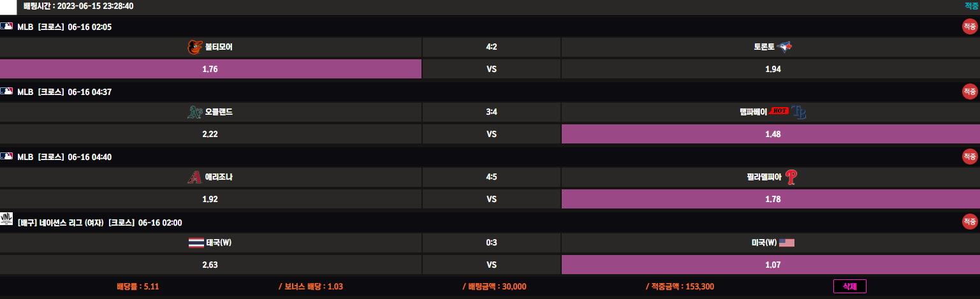Image resolution: width=980 pixels, height=299 pixels.
Task: Click the Philadelphia Phillies logo
Action: (x=791, y=177)
